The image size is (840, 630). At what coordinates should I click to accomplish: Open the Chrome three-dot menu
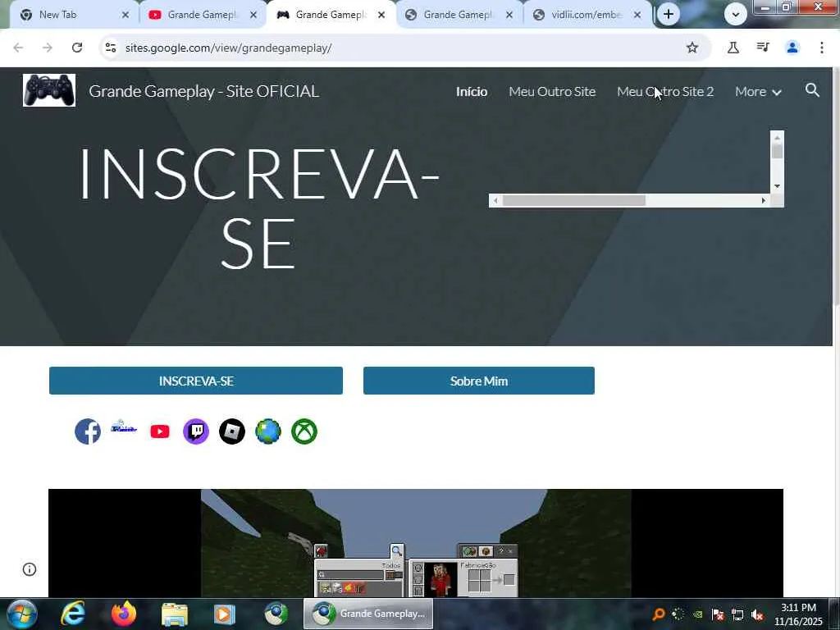[822, 48]
